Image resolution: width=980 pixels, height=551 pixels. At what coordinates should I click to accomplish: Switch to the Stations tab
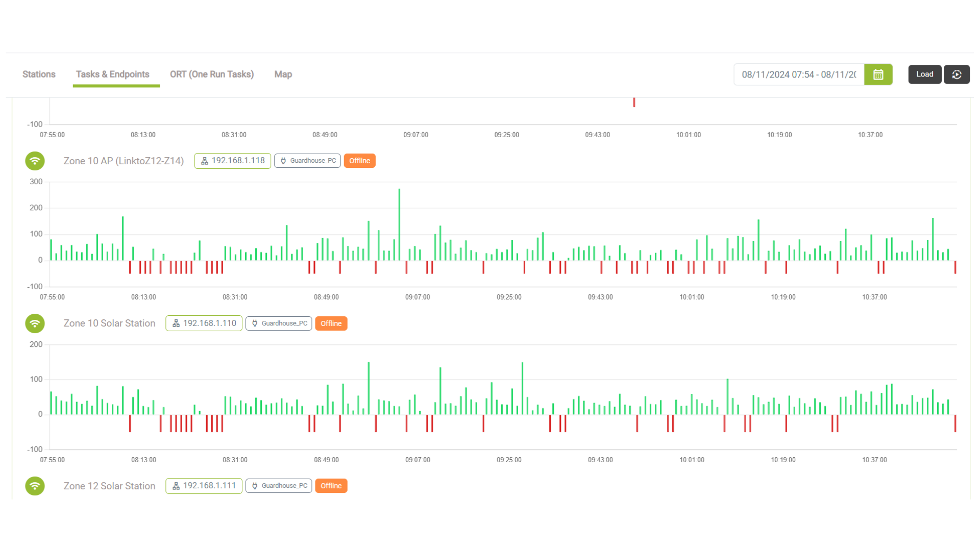(39, 74)
